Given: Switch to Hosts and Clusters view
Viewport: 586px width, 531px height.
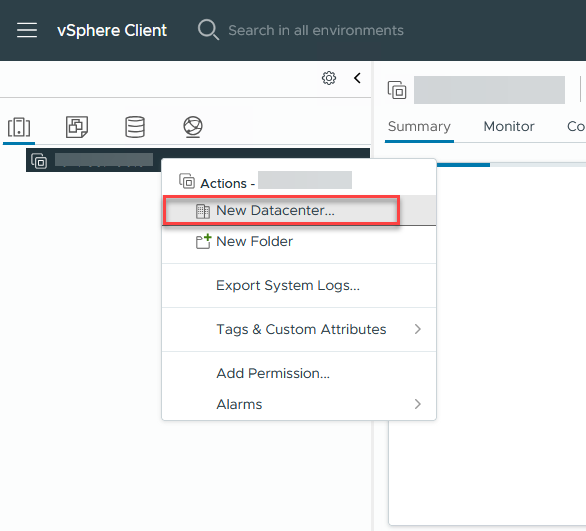Looking at the screenshot, I should (x=19, y=127).
